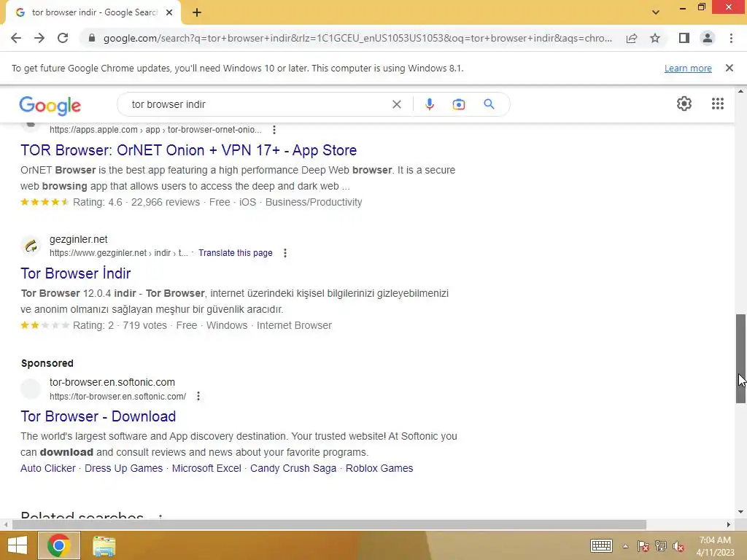Open Google search settings gear
The height and width of the screenshot is (560, 747).
click(684, 104)
